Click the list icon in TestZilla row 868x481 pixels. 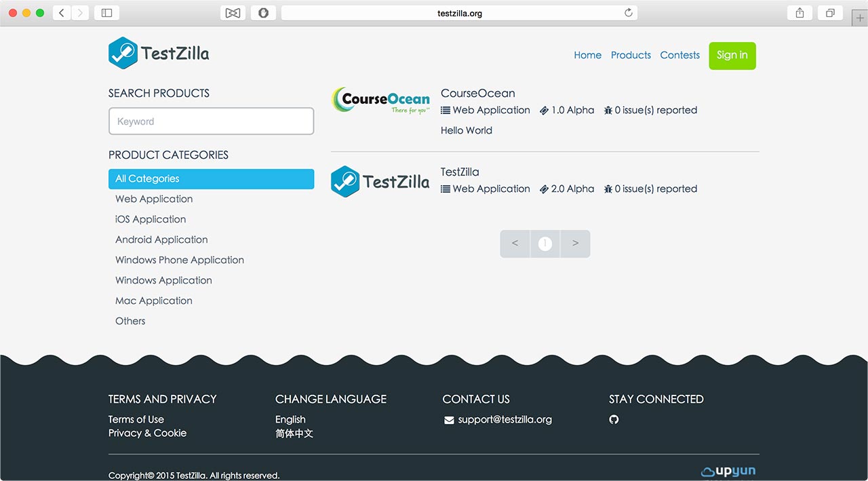[446, 189]
